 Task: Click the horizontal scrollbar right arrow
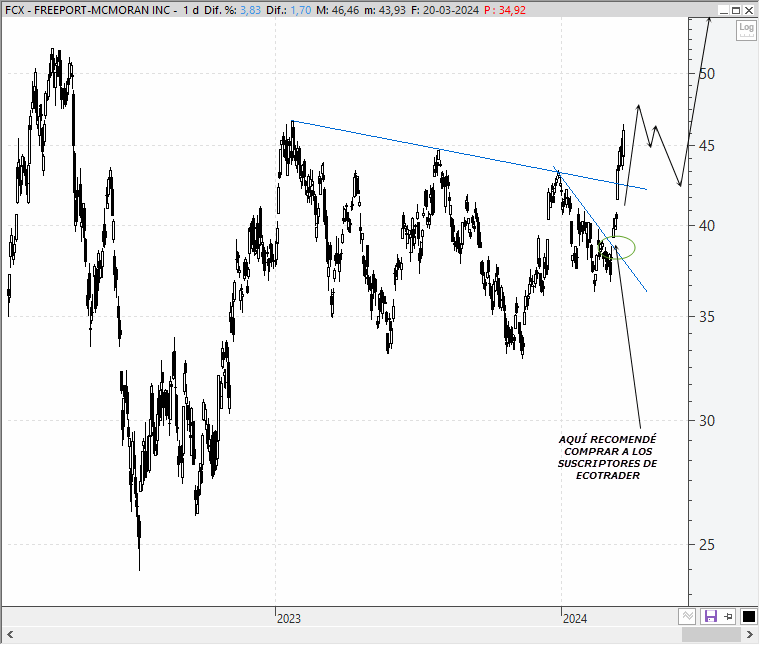pos(749,634)
